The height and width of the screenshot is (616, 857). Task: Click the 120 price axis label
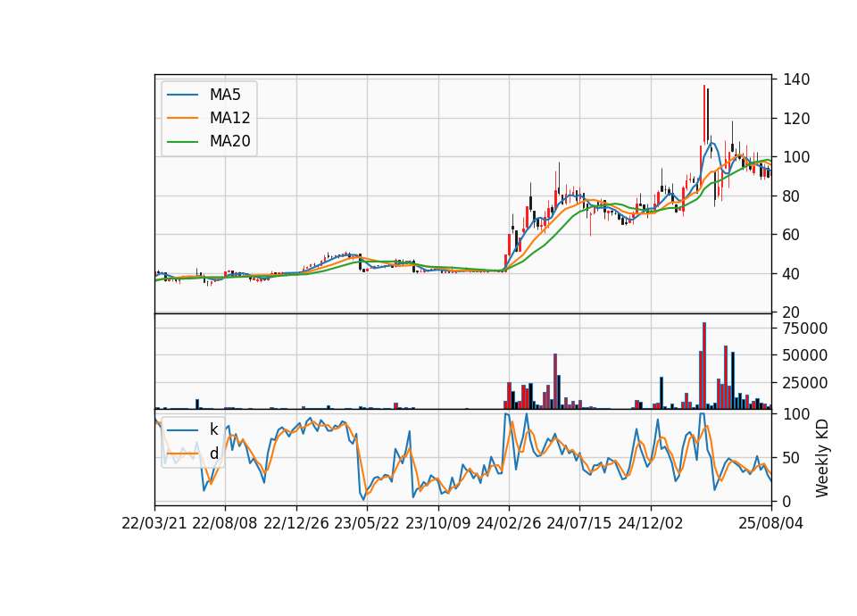coord(796,119)
